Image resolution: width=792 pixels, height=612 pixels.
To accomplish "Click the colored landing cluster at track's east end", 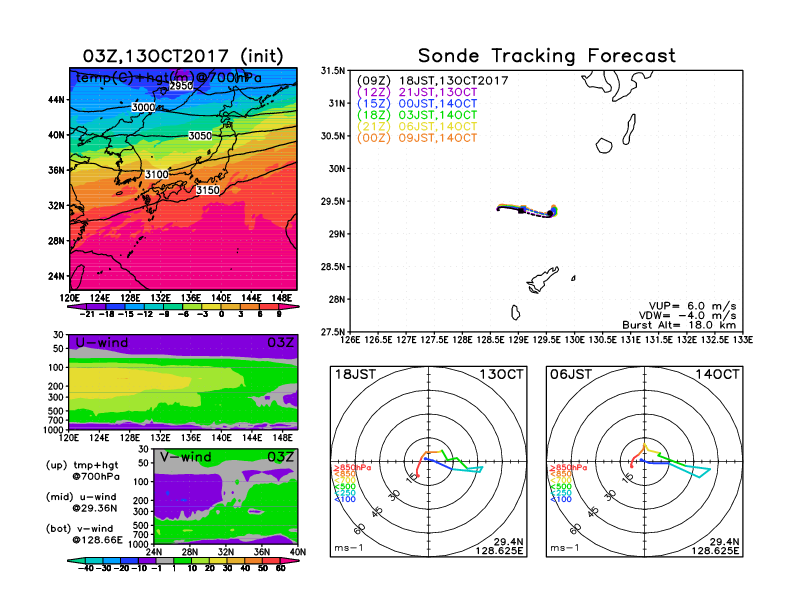I will 553,211.
